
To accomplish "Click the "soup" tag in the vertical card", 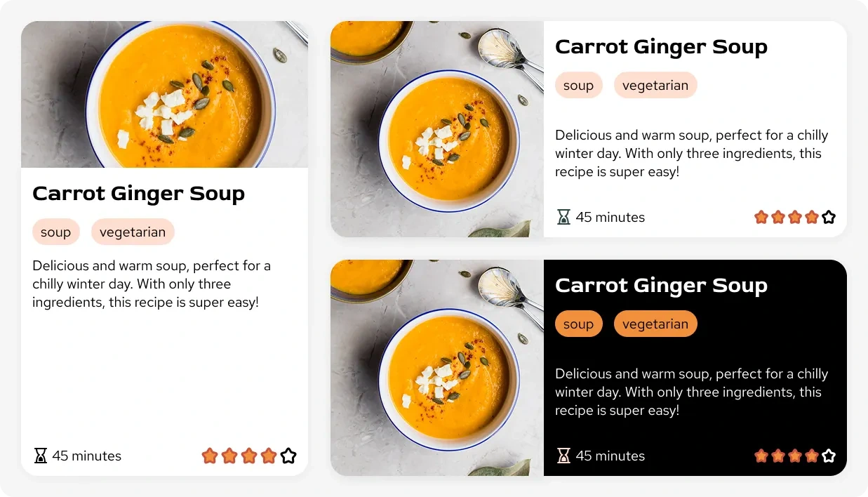I will [x=56, y=232].
